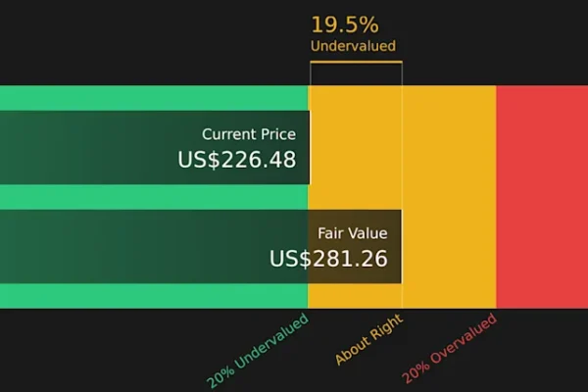Click the 20% Undervalued axis label

pyautogui.click(x=258, y=350)
